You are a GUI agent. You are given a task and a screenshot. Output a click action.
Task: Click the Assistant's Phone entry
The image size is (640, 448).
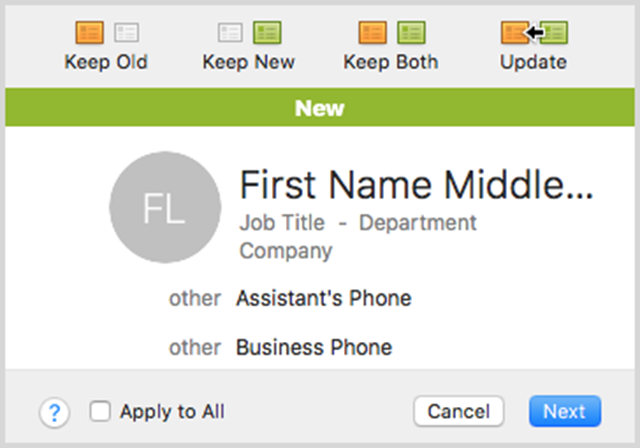(x=324, y=298)
